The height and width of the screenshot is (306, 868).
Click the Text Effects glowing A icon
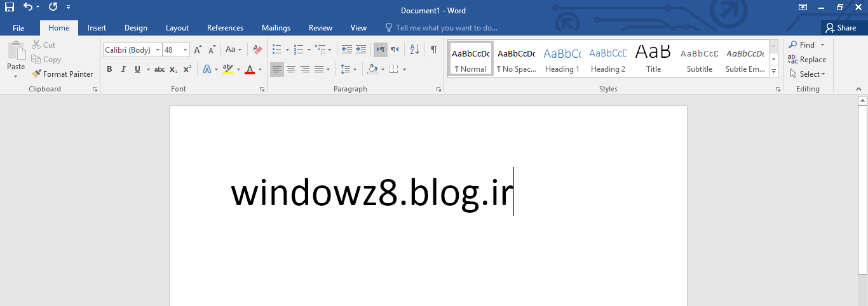click(207, 69)
